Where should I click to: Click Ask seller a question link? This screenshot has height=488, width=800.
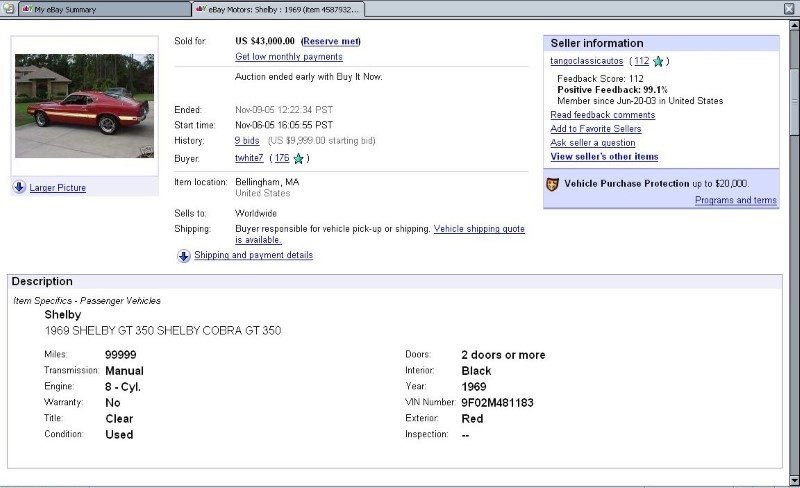coord(593,143)
